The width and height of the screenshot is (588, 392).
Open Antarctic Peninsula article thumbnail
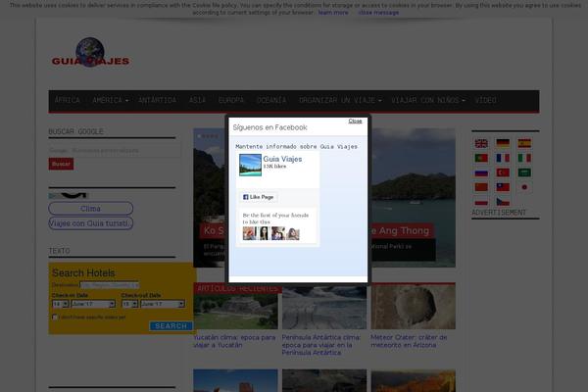324,307
